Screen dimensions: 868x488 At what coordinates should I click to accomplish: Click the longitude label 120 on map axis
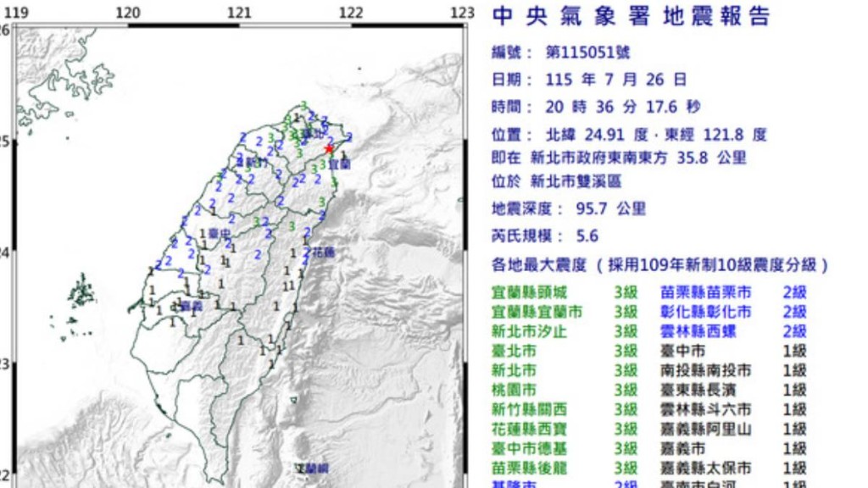pyautogui.click(x=128, y=12)
